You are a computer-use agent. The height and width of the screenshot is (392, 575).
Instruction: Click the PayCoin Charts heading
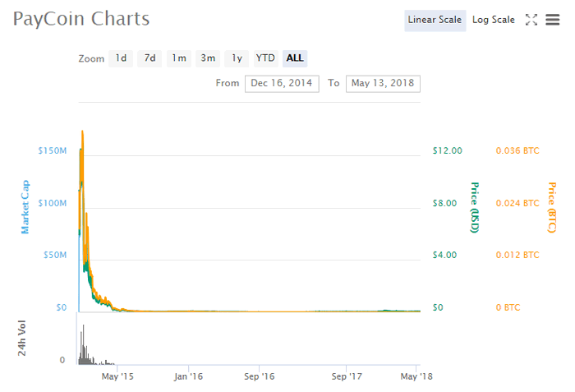pos(81,19)
